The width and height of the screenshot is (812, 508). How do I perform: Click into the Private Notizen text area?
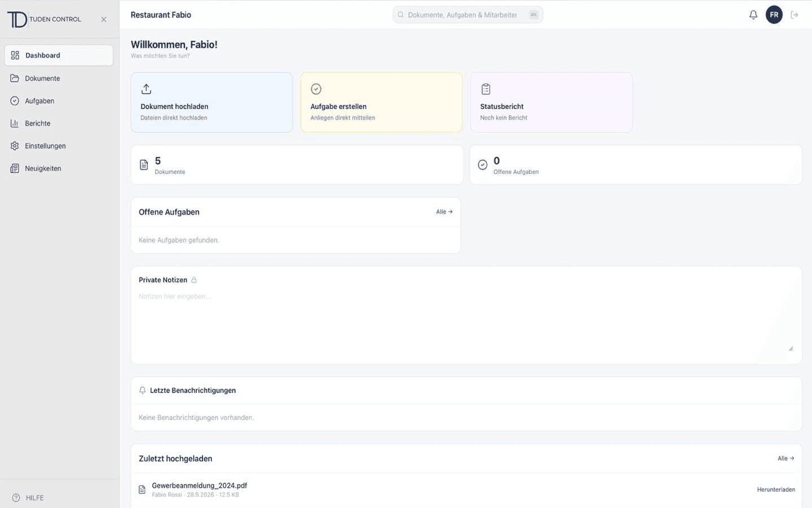(466, 321)
